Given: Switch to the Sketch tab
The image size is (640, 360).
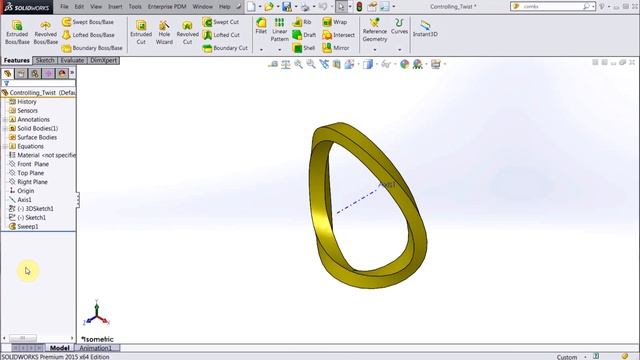Looking at the screenshot, I should click(45, 60).
